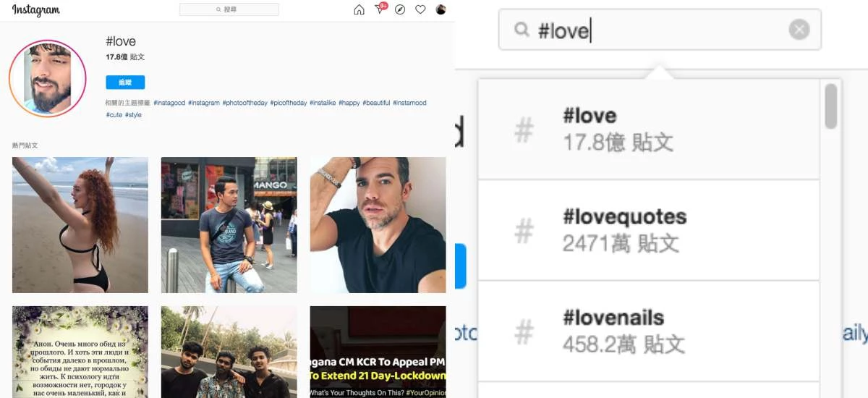Click the Instagram logo

[x=36, y=10]
